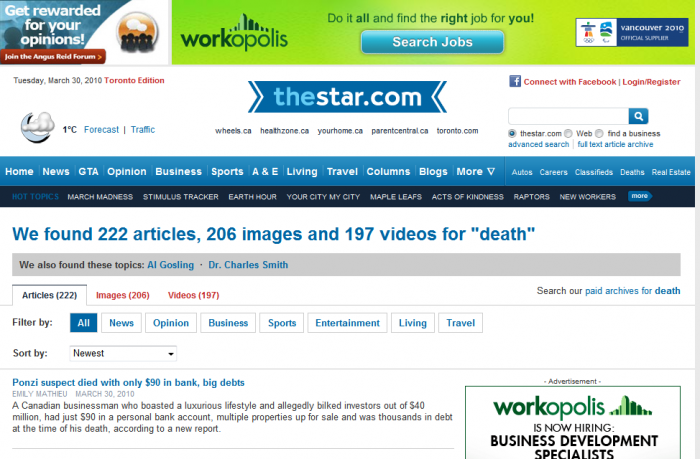Open the Deaths section link
Viewport: 700px width, 459px height.
(x=632, y=172)
